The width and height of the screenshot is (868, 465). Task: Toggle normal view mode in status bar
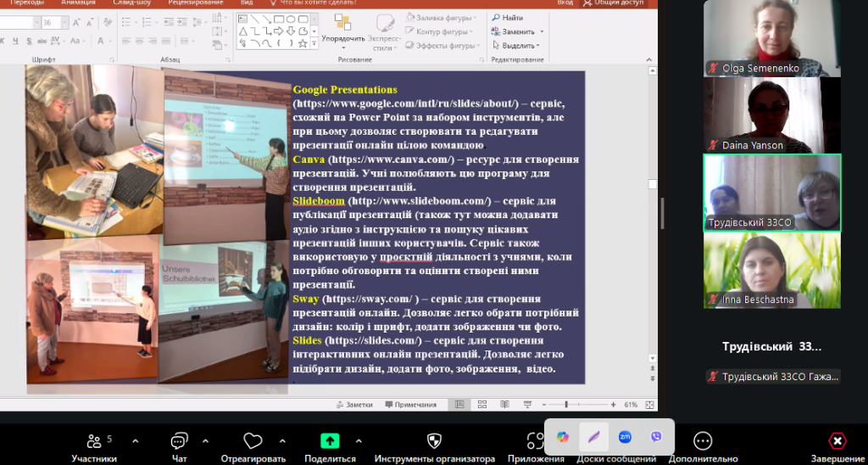[459, 405]
